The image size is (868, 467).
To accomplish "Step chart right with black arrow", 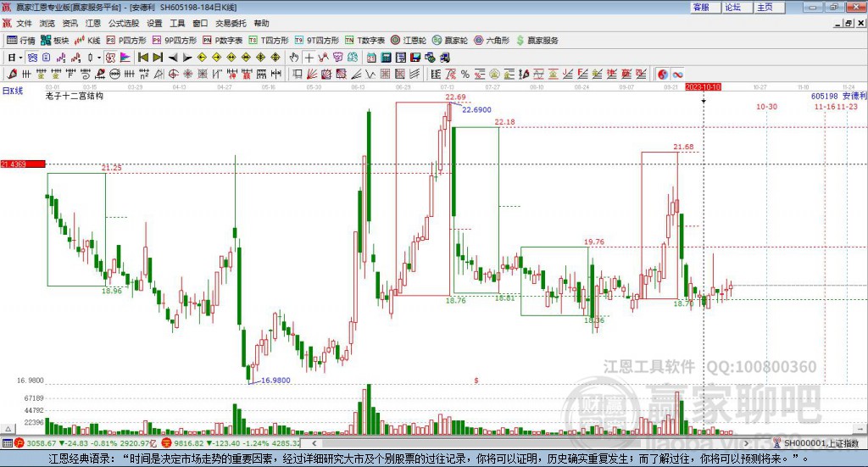I will pyautogui.click(x=187, y=58).
